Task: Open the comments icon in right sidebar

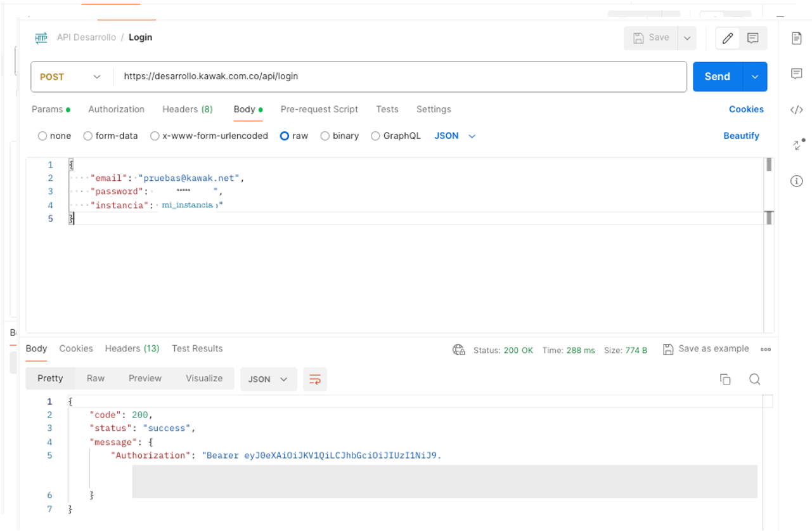Action: click(797, 74)
